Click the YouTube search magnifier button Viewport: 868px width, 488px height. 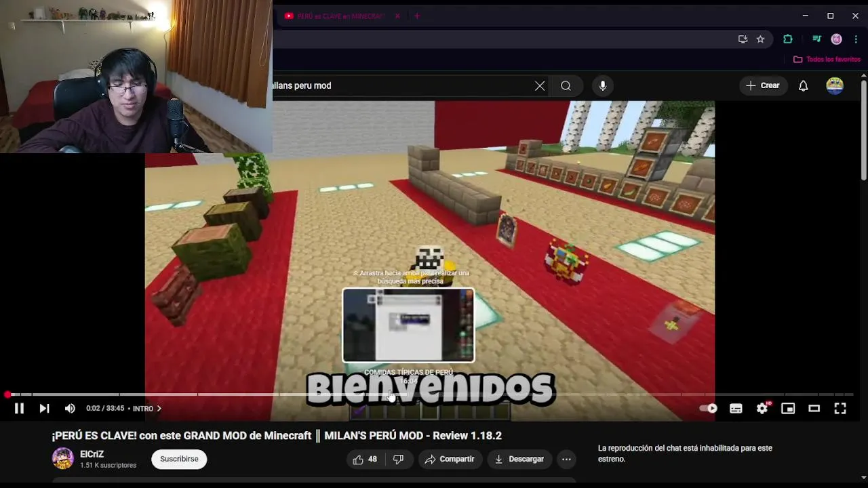coord(566,85)
